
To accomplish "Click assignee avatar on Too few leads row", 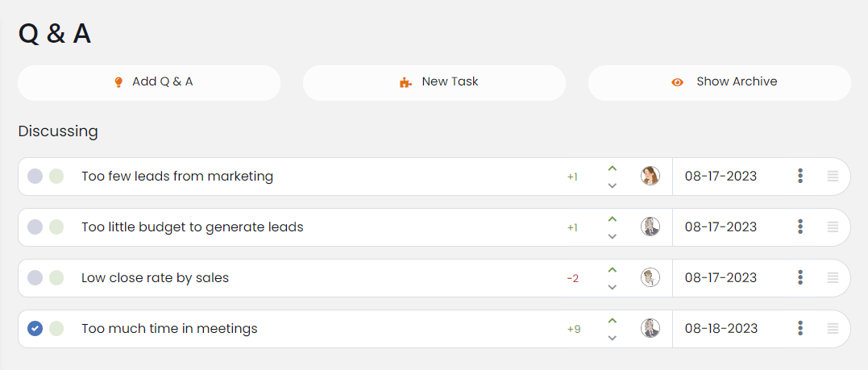I will (x=650, y=176).
